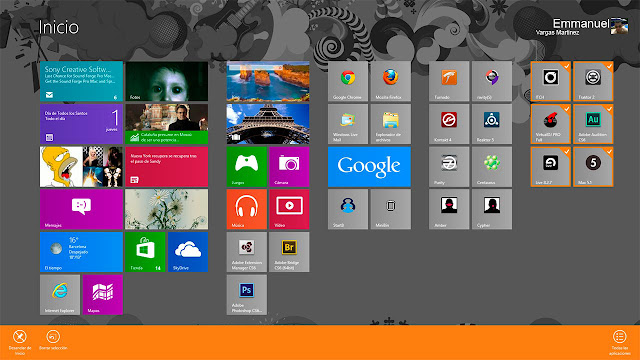Open the Música headphones tile

tap(247, 209)
